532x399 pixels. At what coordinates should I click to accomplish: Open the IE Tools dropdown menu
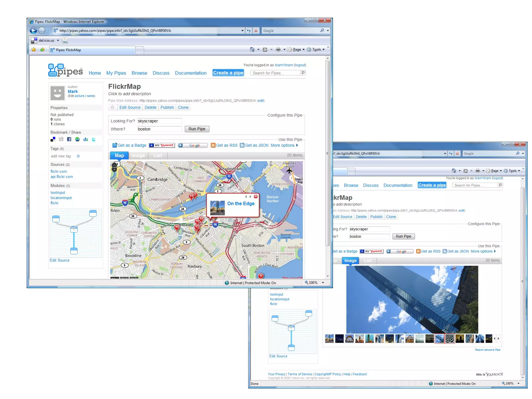316,50
